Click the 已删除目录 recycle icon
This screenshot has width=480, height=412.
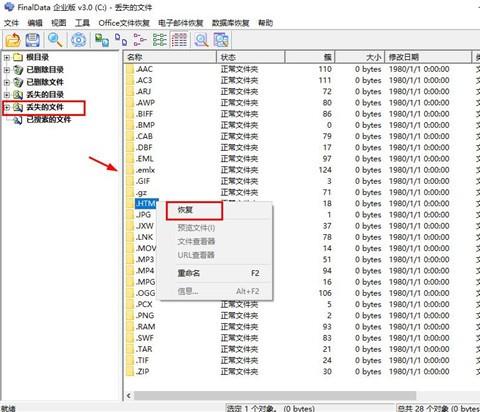(18, 70)
